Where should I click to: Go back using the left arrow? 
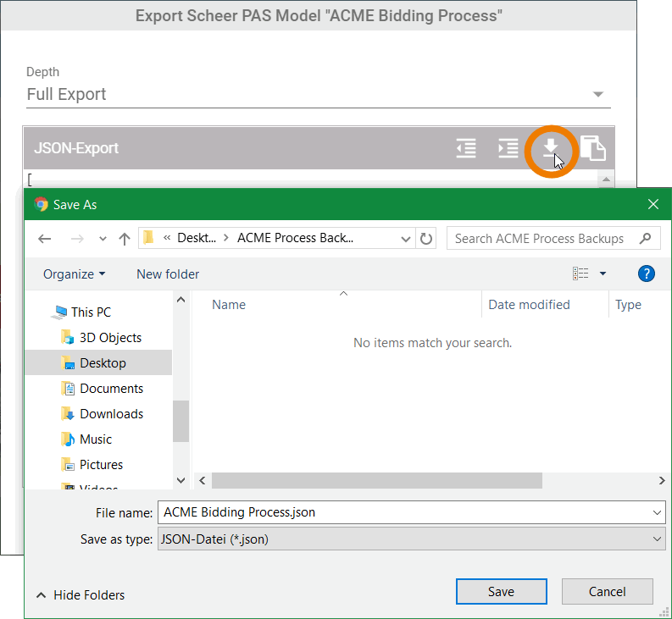pos(45,239)
